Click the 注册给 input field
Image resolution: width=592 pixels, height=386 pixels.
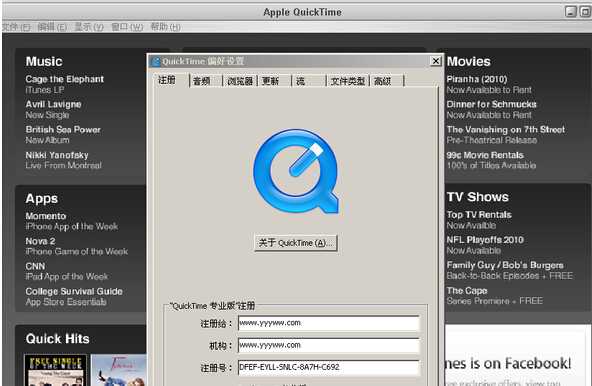[x=329, y=323]
